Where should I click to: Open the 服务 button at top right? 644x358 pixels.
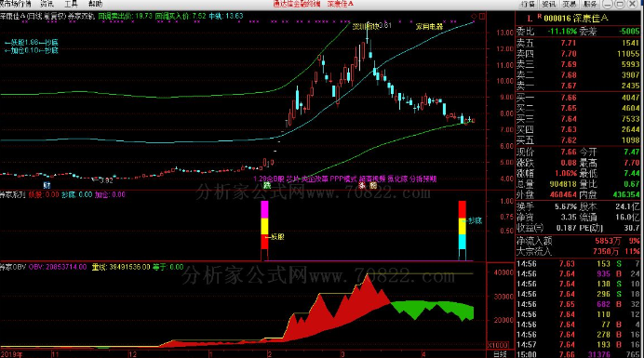click(x=590, y=4)
